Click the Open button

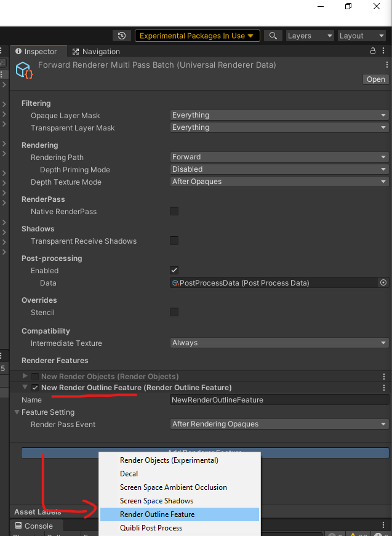tap(375, 79)
